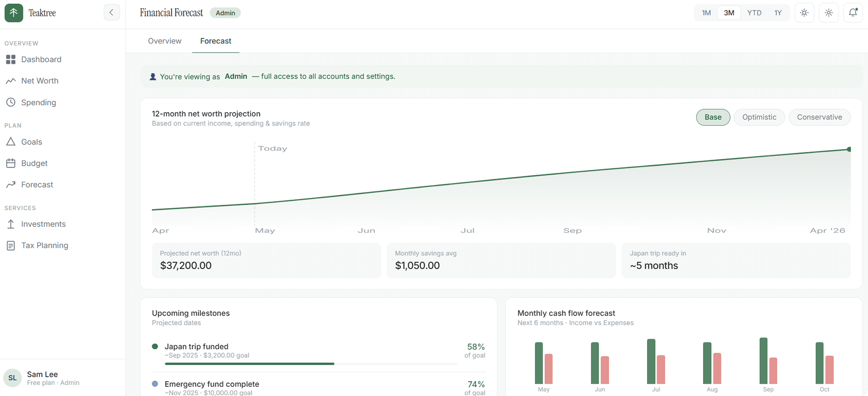This screenshot has width=868, height=396.
Task: Click the '74%' goal percentage
Action: point(476,384)
